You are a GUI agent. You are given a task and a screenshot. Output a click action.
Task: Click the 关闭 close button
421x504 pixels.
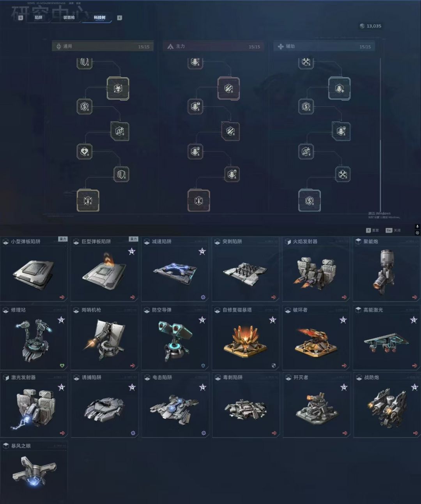coord(393,230)
